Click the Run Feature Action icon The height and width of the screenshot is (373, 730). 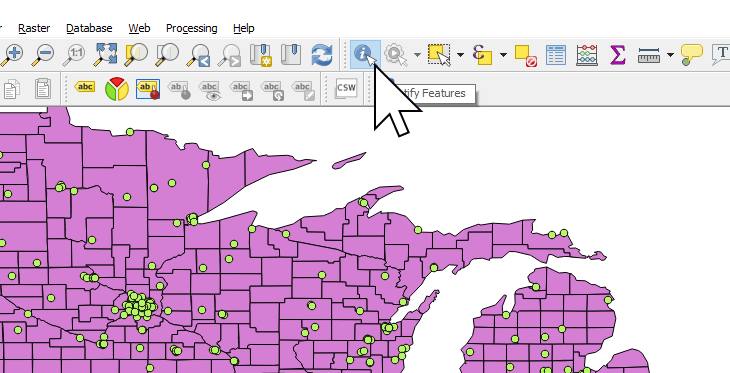tap(395, 55)
